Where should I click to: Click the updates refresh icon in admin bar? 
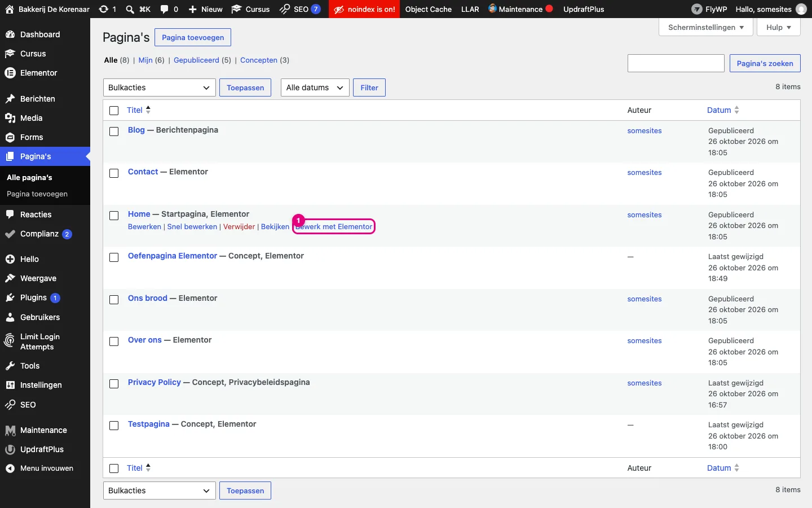point(103,9)
